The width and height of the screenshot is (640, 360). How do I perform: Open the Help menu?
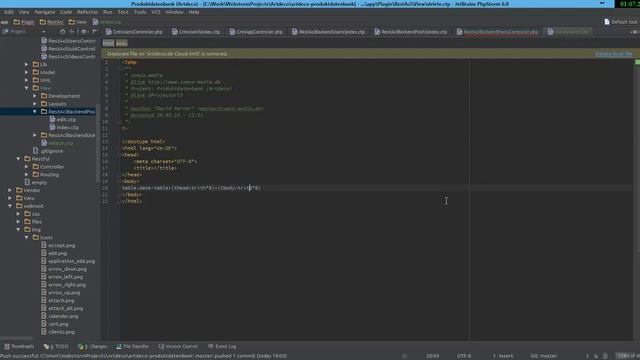coord(194,12)
